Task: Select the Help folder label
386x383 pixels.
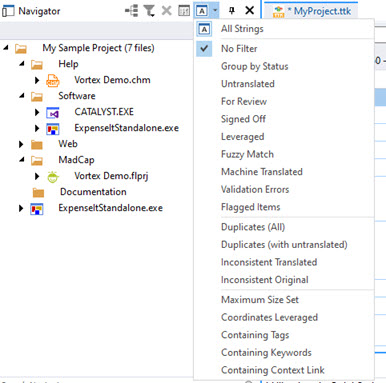Action: 68,64
